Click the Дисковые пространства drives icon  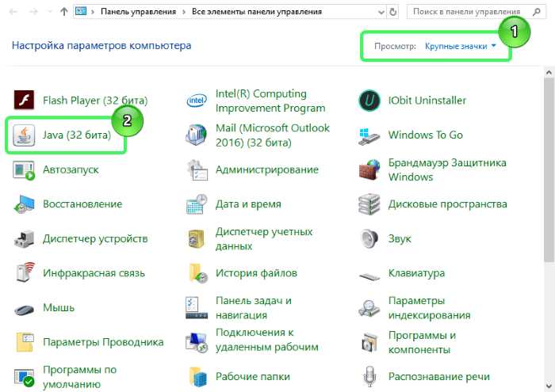coord(369,204)
